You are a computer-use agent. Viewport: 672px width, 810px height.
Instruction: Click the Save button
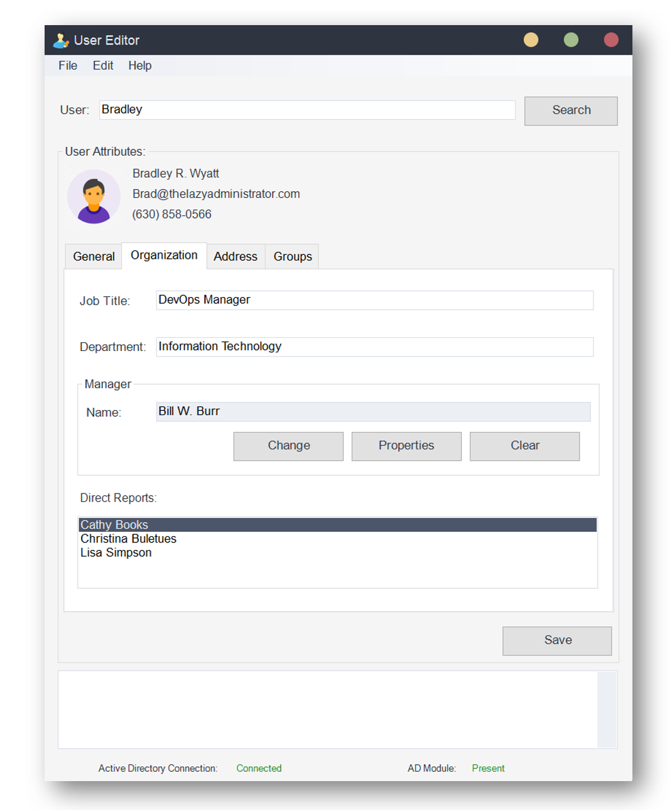[557, 640]
